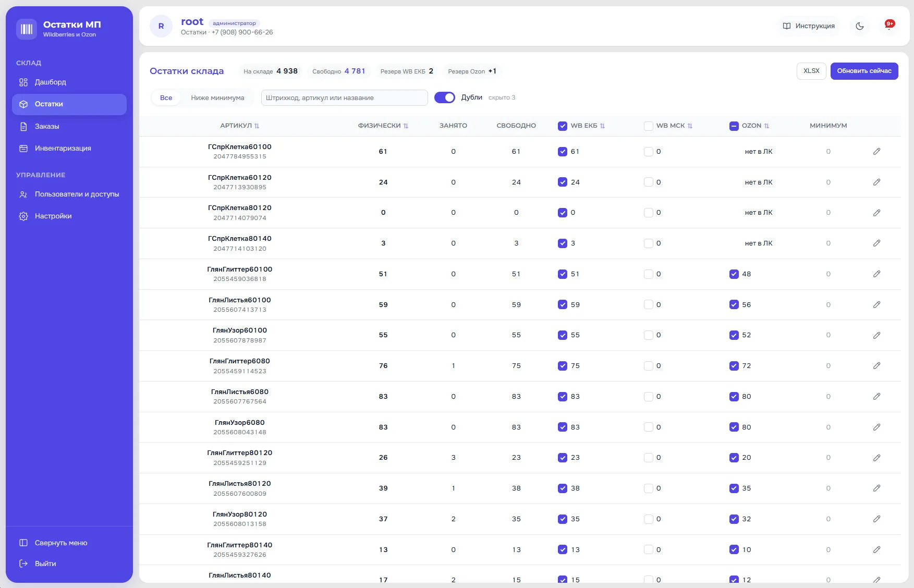
Task: Edit row ГлянЛистья6080 with pencil icon
Action: point(876,397)
